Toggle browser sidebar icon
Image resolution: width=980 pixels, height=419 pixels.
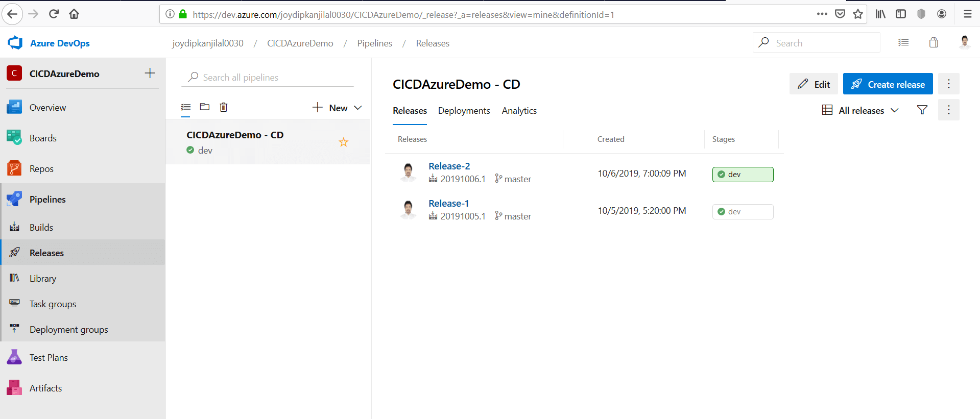point(901,14)
